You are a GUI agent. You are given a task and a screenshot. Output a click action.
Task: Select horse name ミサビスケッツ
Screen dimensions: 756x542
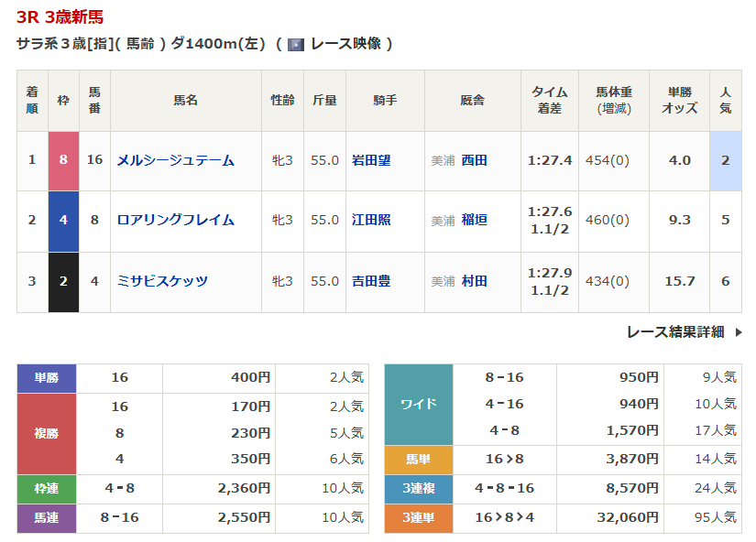pos(162,281)
